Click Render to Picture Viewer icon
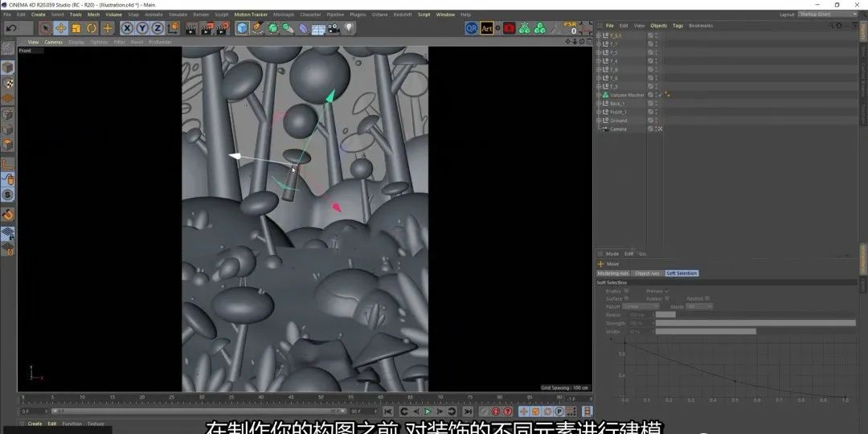868x434 pixels. click(207, 28)
